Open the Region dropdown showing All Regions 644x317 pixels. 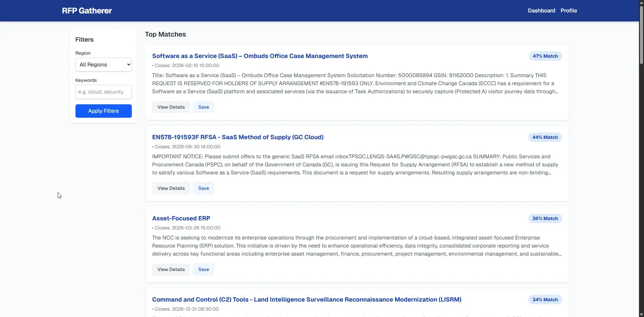tap(103, 65)
